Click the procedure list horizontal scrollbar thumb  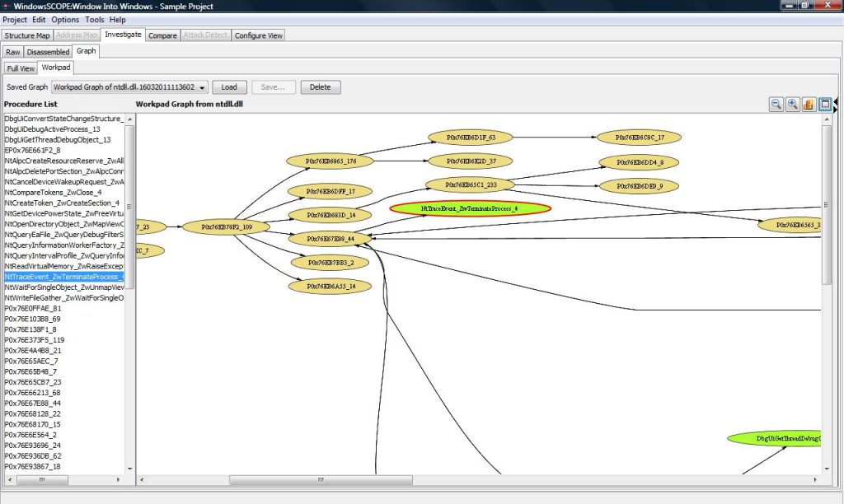[x=42, y=479]
